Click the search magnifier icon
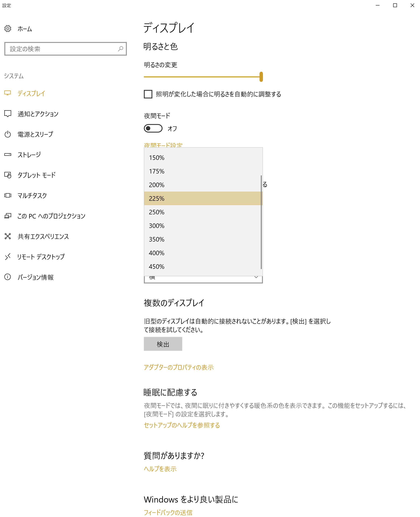 point(120,49)
